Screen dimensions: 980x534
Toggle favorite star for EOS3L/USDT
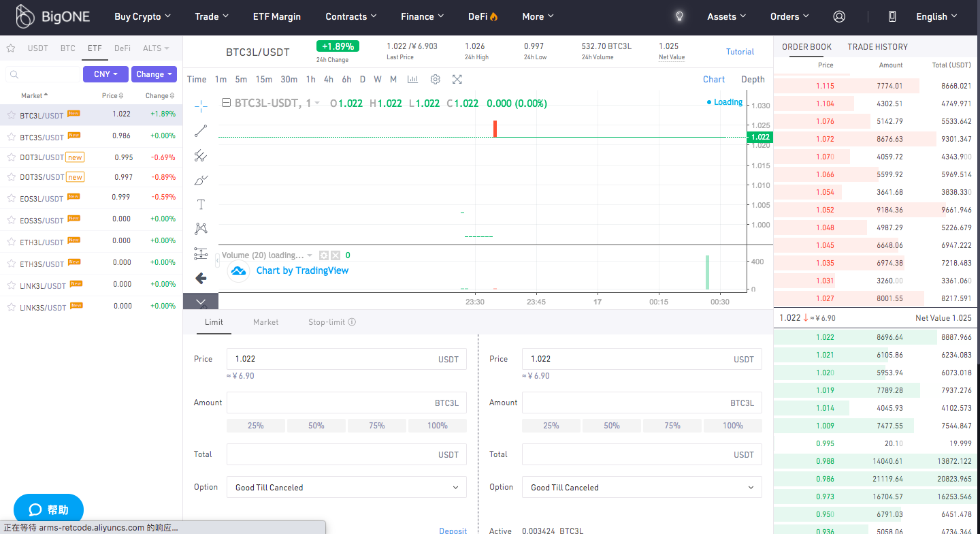[x=11, y=198]
